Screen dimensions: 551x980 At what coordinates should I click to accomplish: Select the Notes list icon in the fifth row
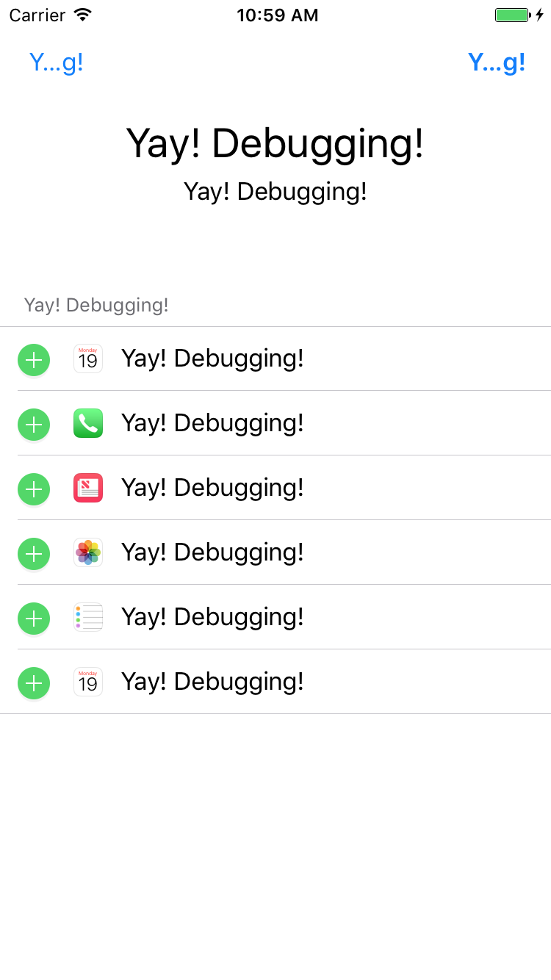pos(87,617)
